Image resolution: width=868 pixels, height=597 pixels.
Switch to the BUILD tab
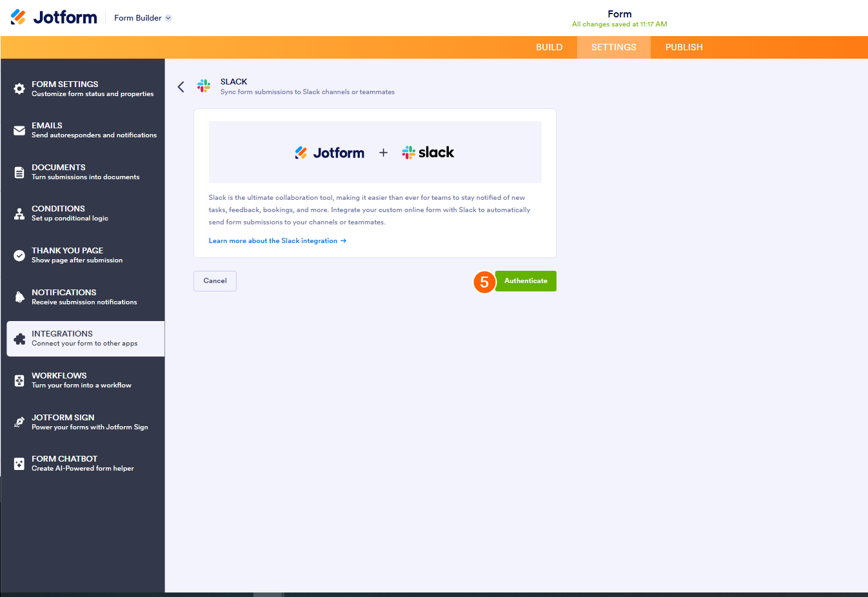(x=549, y=47)
